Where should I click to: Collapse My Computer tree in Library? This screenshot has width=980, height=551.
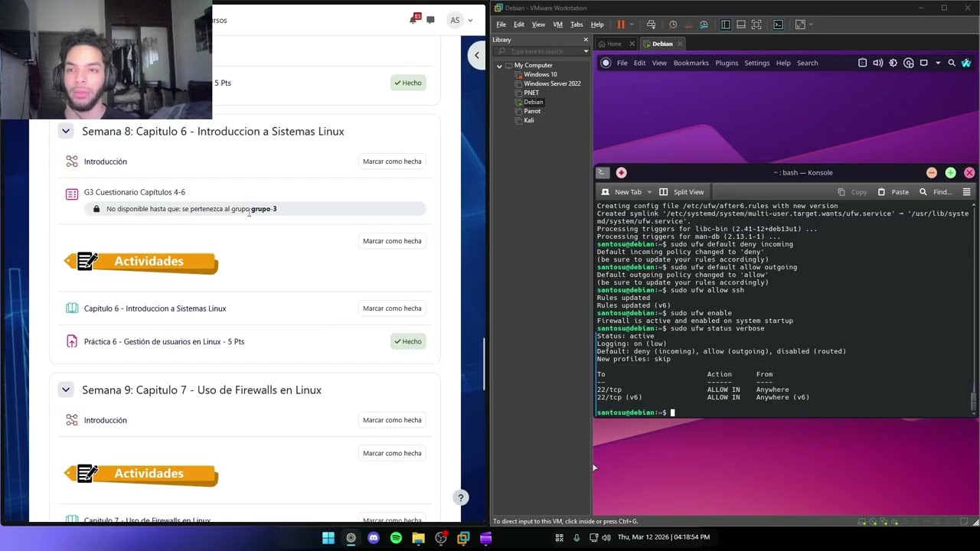499,66
